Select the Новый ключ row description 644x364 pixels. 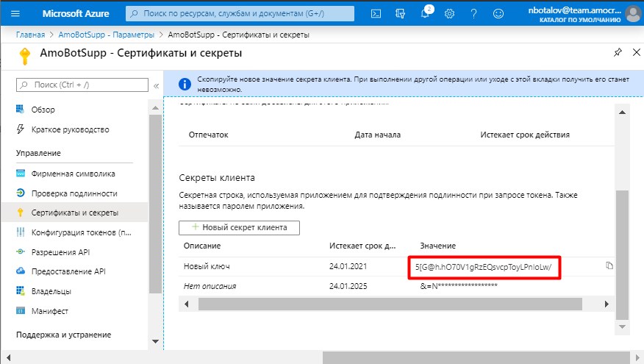point(207,266)
